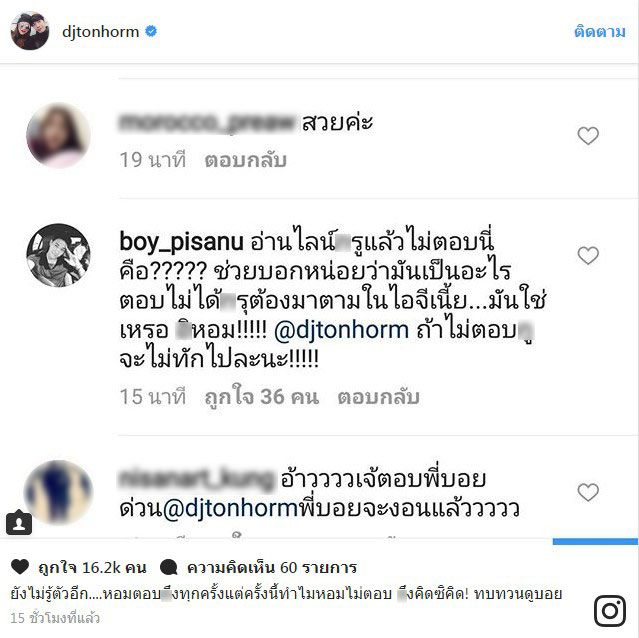Open boy_pisanu's black-and-white avatar
The image size is (639, 638).
point(58,255)
